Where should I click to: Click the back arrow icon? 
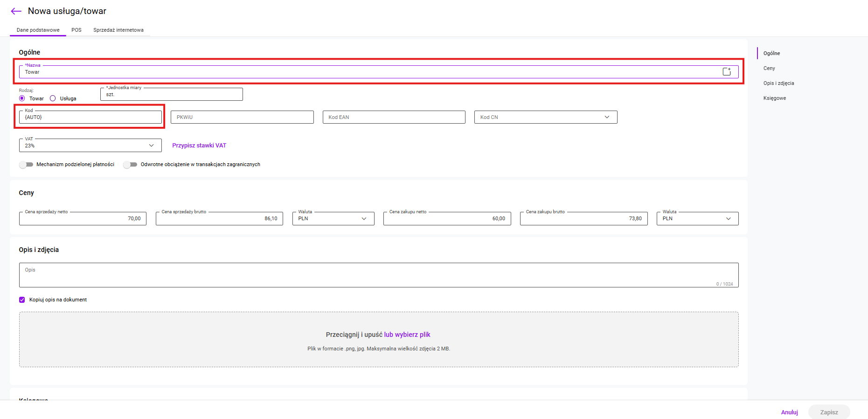(16, 11)
